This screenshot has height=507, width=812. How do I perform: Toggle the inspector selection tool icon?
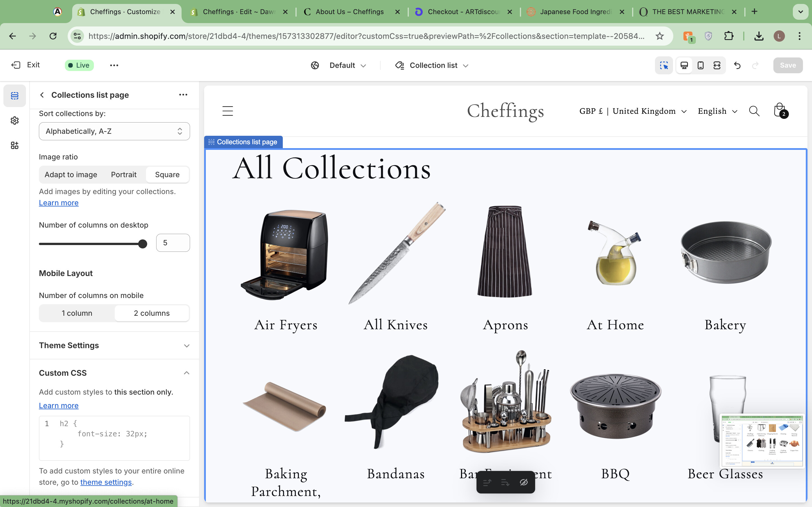pos(664,65)
